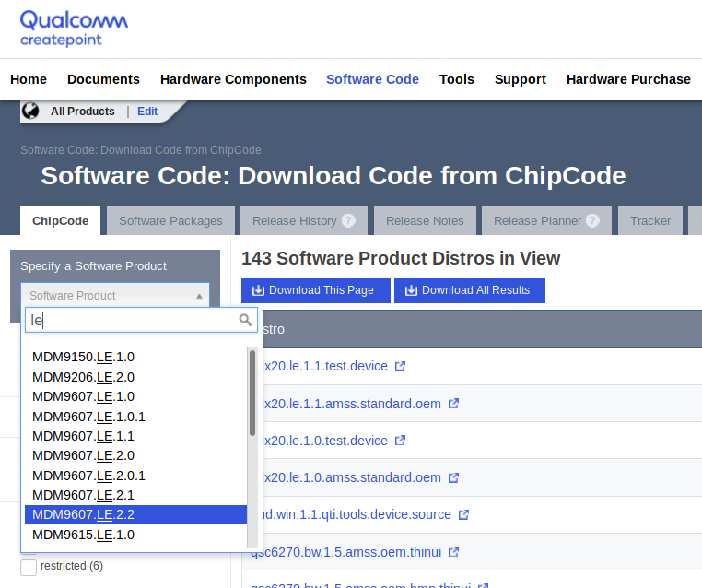Open the x20.le.1.1.amss.standard.oem distro link
This screenshot has width=702, height=588.
[x=352, y=404]
